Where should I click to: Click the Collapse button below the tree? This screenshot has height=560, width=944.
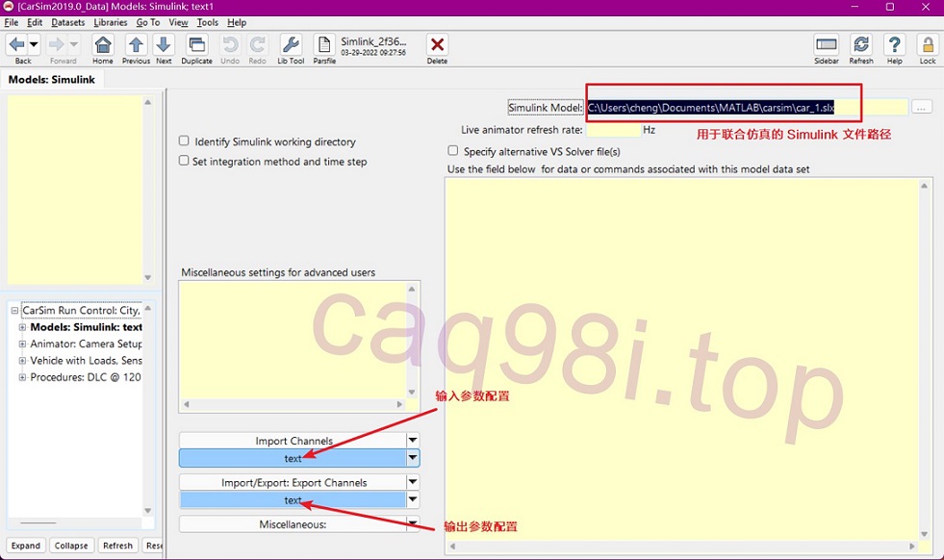tap(71, 545)
